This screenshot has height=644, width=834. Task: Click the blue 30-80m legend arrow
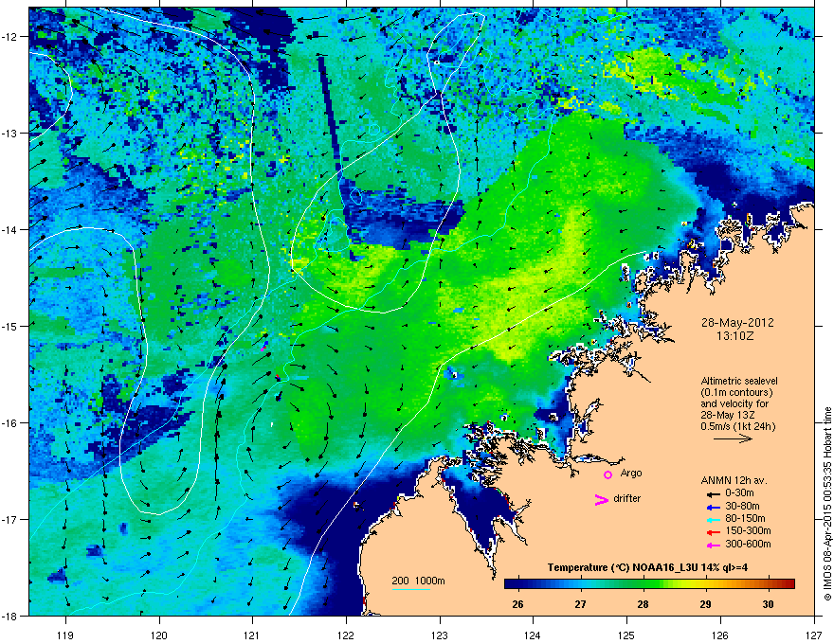click(713, 507)
